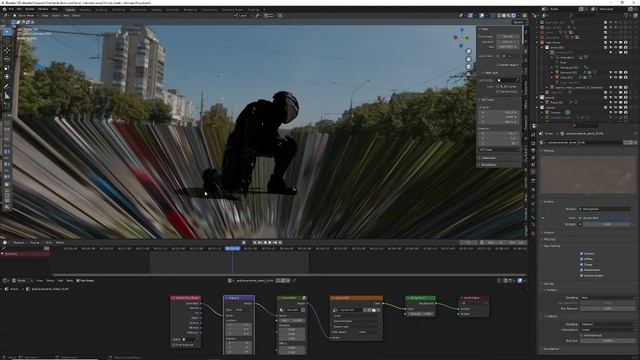Switch viewport to Solid shading
The image size is (640, 360).
tap(504, 16)
